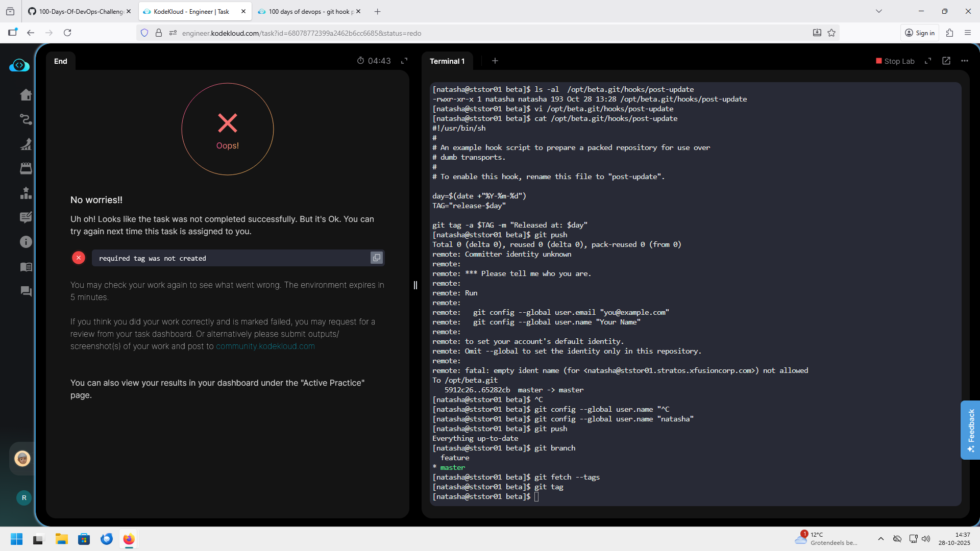The image size is (980, 551).
Task: Expand the browser list all tabs chevron
Action: point(879,11)
